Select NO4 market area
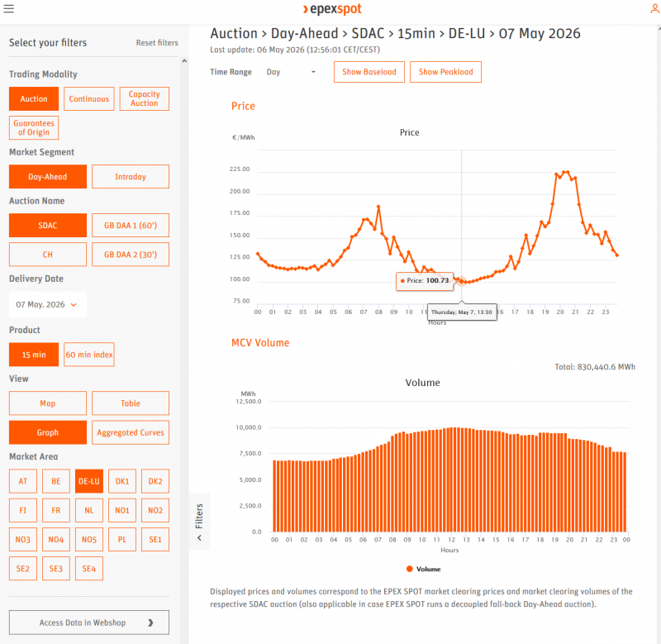This screenshot has width=661, height=644. [55, 539]
